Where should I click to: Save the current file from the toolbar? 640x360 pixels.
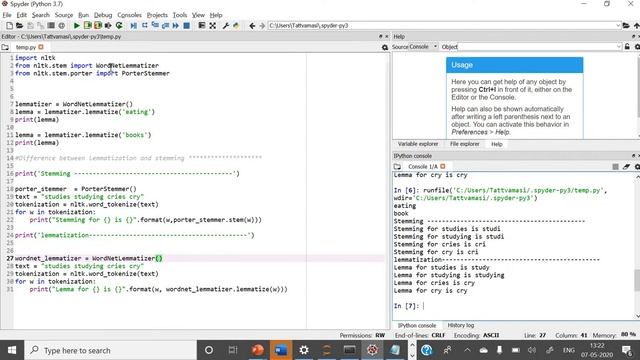point(30,26)
